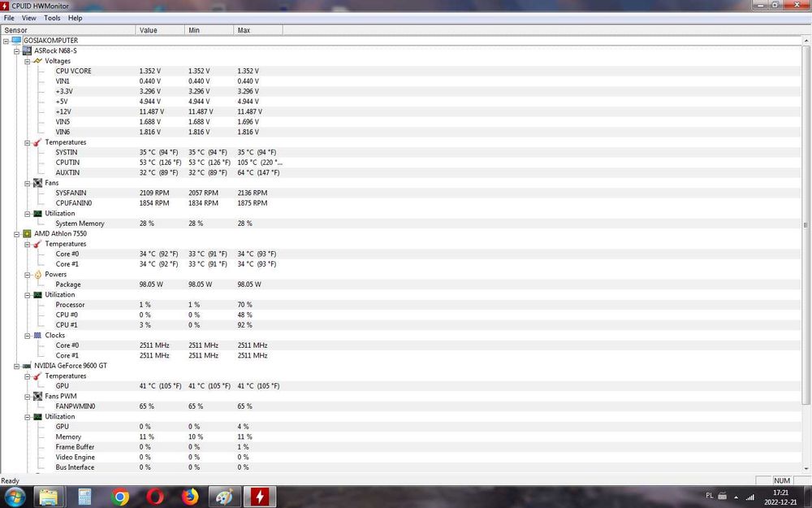Open the Help menu
The height and width of the screenshot is (508, 812).
tap(75, 18)
